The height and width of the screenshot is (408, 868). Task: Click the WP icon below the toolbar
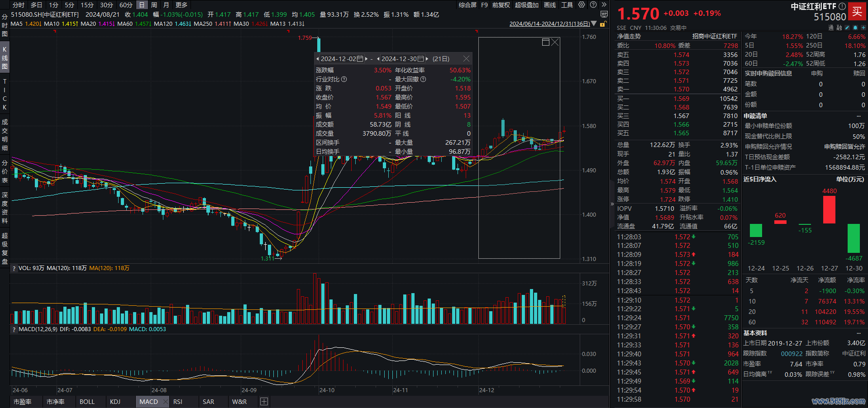point(604,14)
